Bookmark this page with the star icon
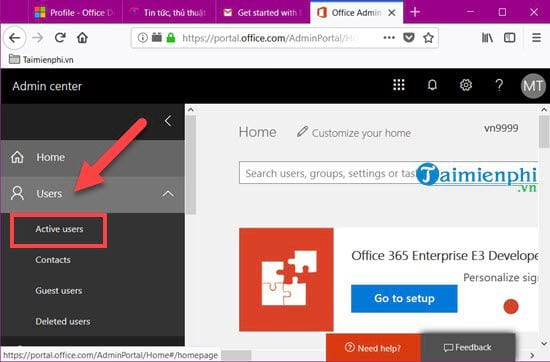This screenshot has height=362, width=550. pos(428,37)
